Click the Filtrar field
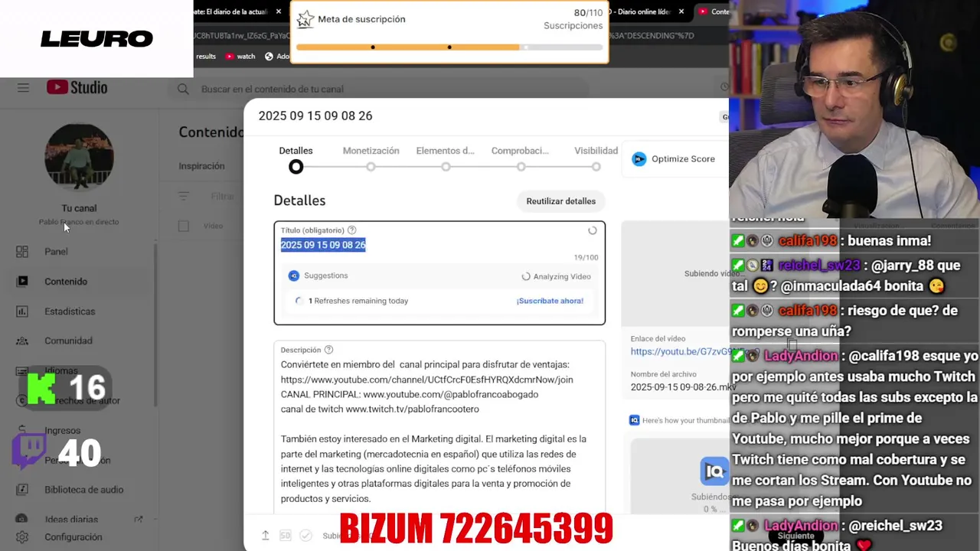980x551 pixels. click(x=222, y=197)
